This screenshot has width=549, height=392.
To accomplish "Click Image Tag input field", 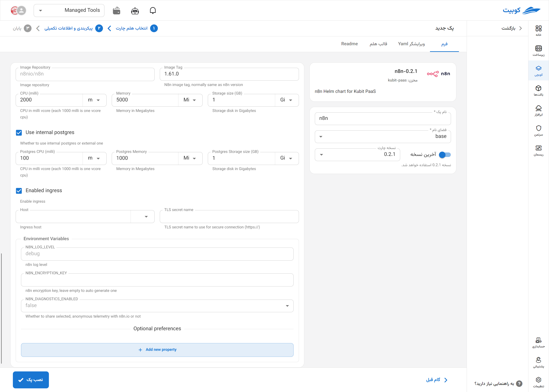I will coord(229,74).
